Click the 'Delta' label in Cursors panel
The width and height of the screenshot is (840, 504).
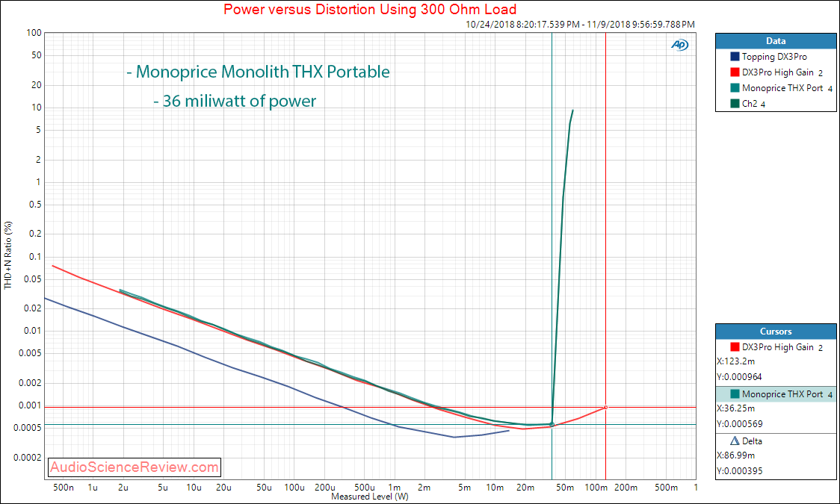click(752, 441)
